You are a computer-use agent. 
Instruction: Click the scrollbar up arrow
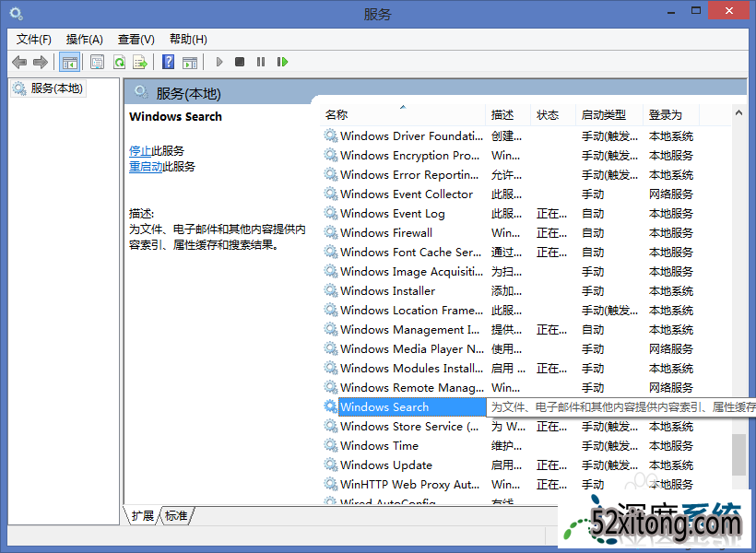[738, 112]
